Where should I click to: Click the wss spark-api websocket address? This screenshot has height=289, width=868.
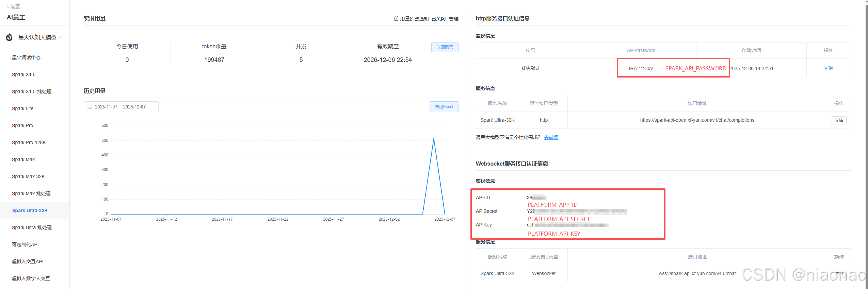tap(697, 273)
